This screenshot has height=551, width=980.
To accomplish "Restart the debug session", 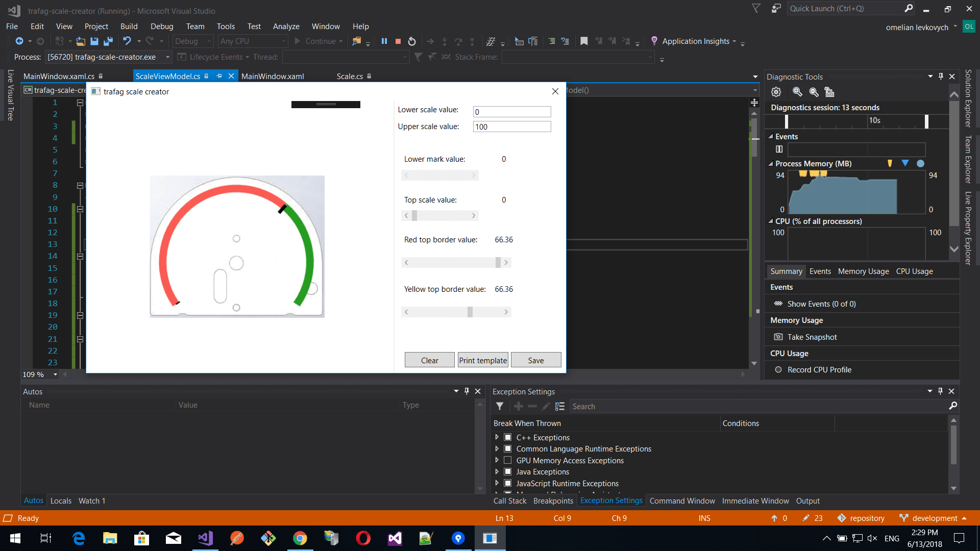I will (412, 41).
